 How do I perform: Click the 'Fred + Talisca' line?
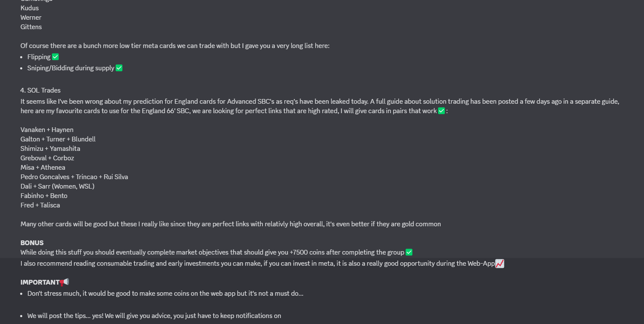(40, 205)
